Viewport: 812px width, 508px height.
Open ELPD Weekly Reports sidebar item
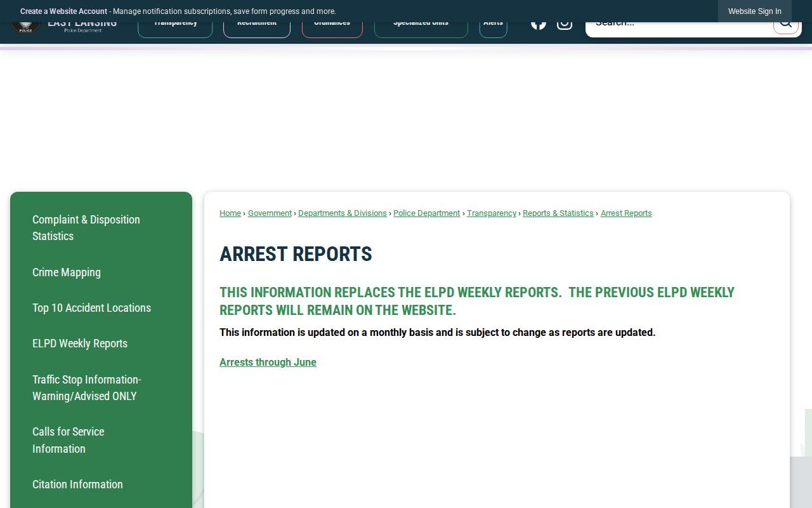click(x=101, y=344)
